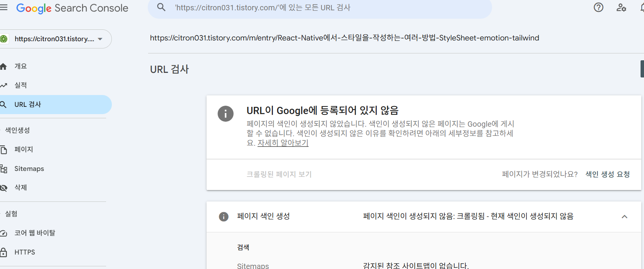Click the inspected URL text at top
644x269 pixels.
point(344,38)
